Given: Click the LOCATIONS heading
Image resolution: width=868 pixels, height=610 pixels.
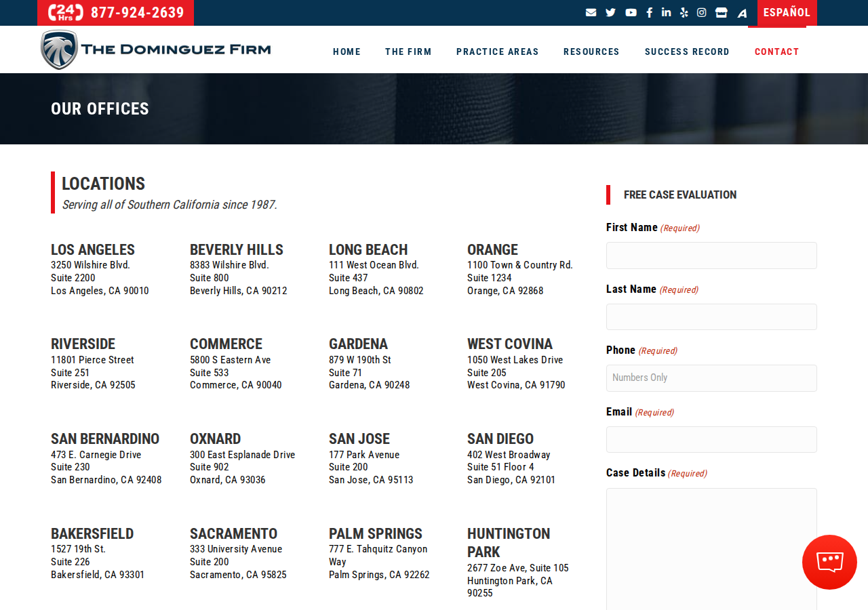Looking at the screenshot, I should [x=103, y=184].
